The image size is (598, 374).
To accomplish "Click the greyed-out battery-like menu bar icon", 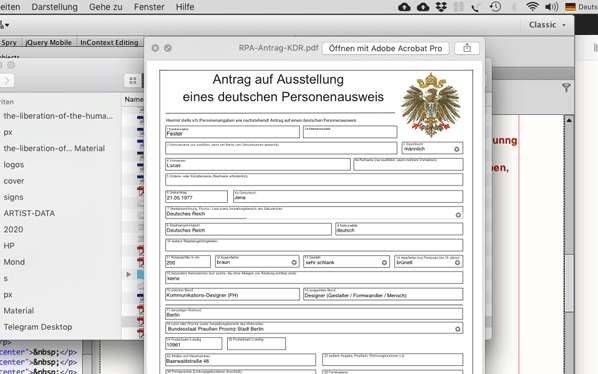I will coord(459,7).
